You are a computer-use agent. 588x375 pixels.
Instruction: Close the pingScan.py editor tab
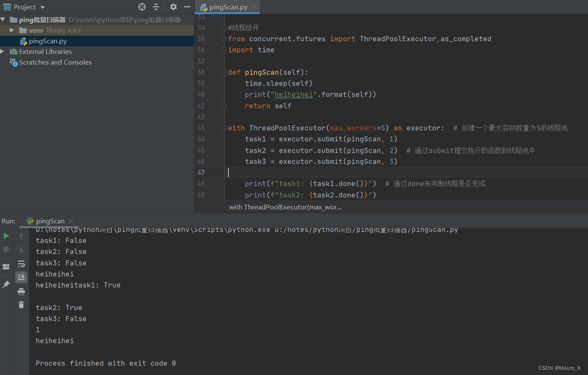pyautogui.click(x=254, y=7)
